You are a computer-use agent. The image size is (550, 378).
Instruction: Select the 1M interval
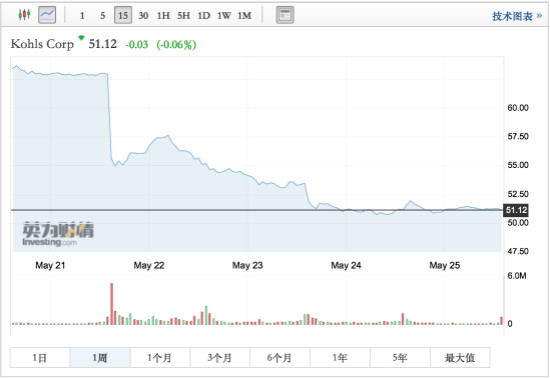coord(244,16)
